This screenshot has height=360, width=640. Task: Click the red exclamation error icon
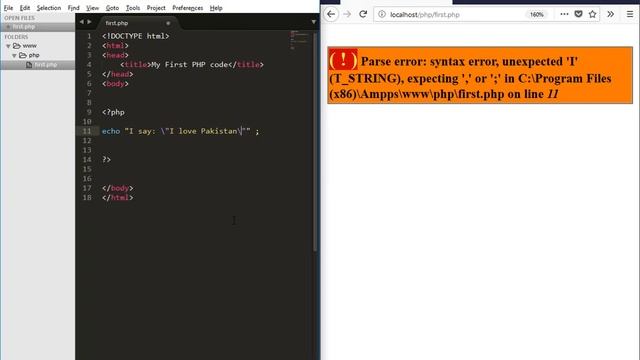(x=343, y=60)
